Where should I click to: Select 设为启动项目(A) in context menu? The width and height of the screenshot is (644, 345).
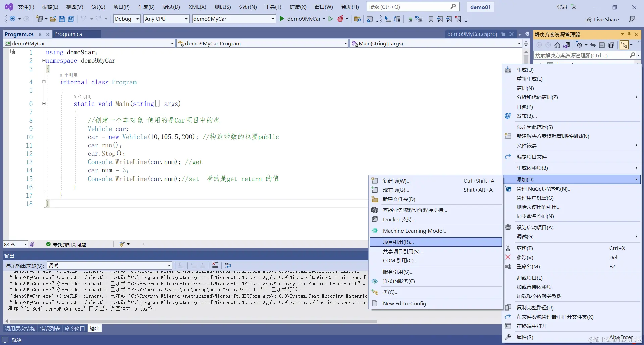[x=572, y=228]
